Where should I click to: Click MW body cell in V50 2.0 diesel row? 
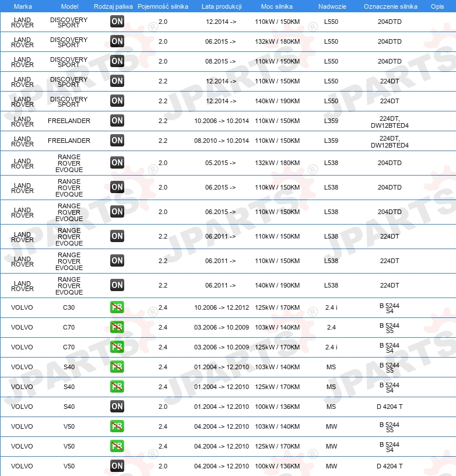click(x=331, y=466)
